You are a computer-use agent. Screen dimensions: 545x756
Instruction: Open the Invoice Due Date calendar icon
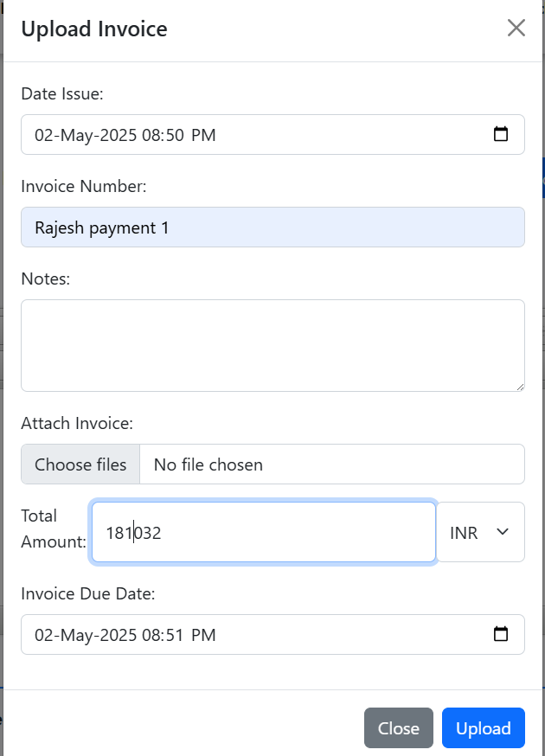click(501, 634)
